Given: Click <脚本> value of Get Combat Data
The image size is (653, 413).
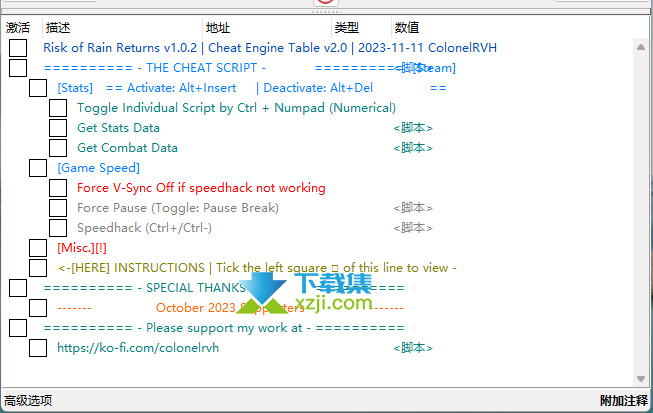Looking at the screenshot, I should [x=413, y=148].
